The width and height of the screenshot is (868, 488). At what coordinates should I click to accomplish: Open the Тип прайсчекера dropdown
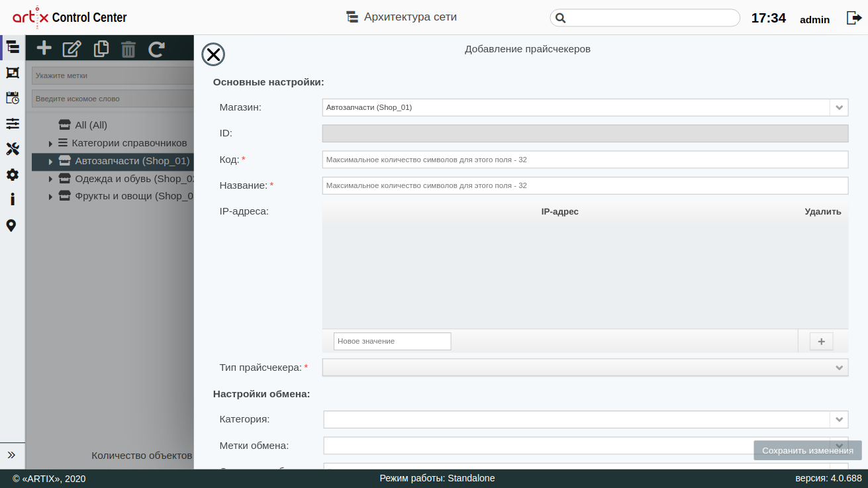tap(585, 367)
